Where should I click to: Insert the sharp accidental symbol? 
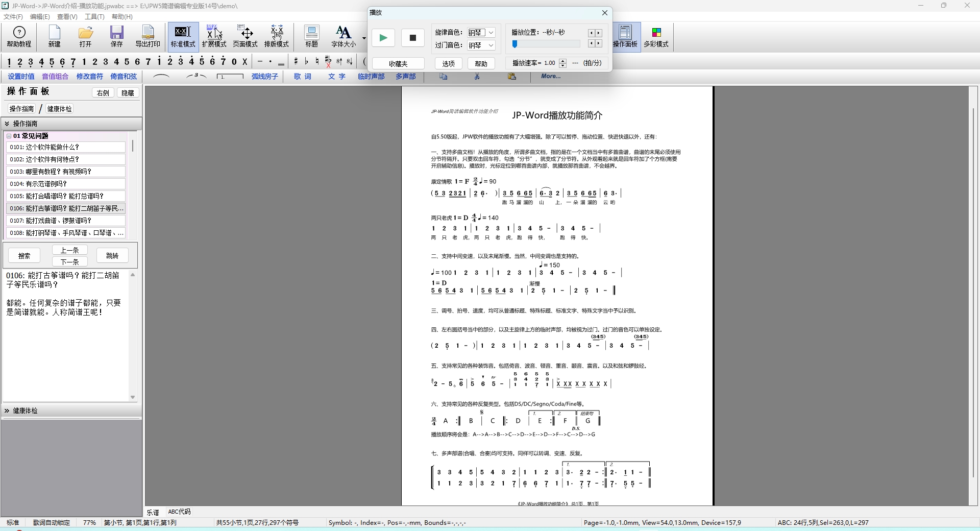[x=296, y=62]
